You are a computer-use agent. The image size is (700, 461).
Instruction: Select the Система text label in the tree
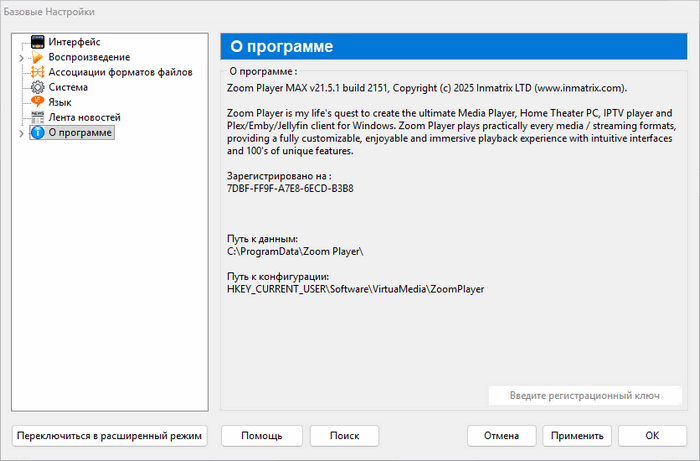pyautogui.click(x=69, y=87)
